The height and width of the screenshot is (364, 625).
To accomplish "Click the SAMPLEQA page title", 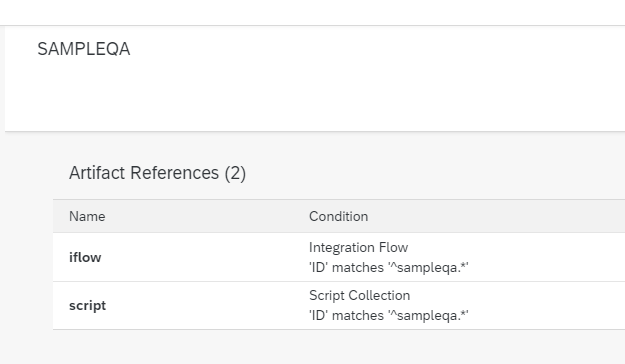I will pyautogui.click(x=84, y=49).
